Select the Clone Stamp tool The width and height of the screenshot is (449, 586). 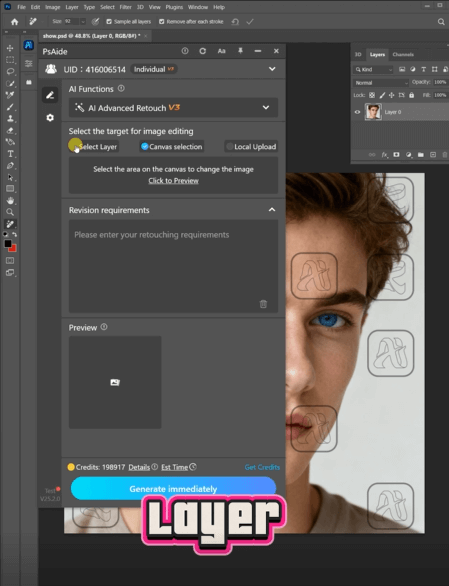click(10, 118)
